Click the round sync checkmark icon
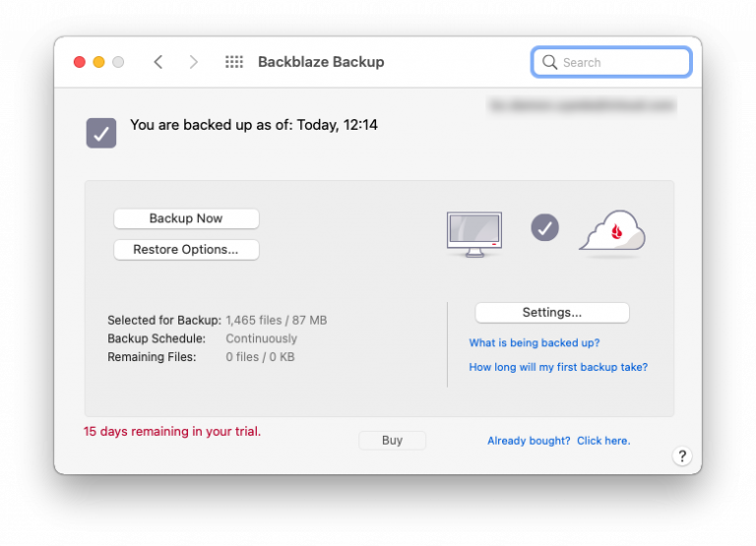The width and height of the screenshot is (756, 546). click(x=544, y=227)
